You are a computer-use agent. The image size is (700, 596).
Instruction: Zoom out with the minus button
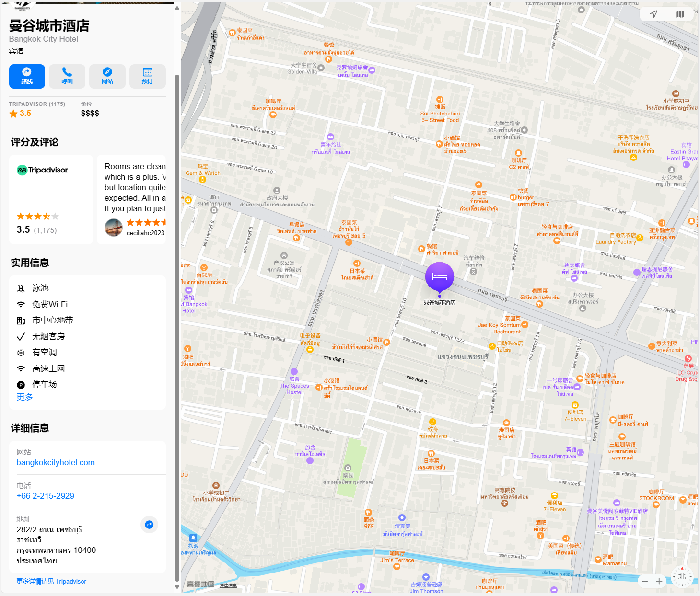(645, 581)
